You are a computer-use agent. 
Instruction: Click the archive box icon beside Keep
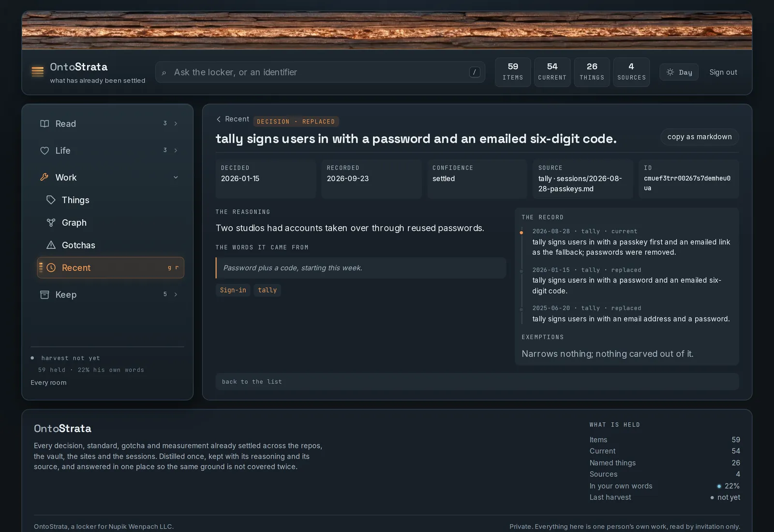45,295
